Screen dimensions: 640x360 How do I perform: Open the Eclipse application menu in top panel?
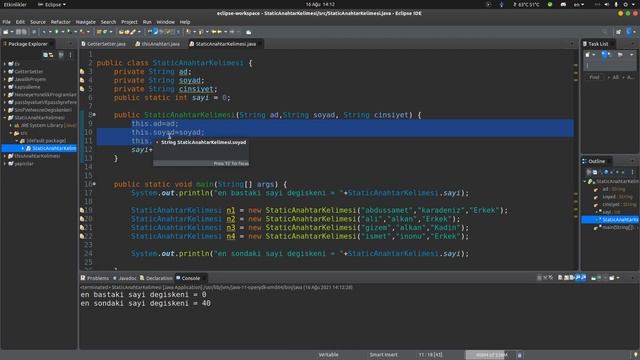52,4
